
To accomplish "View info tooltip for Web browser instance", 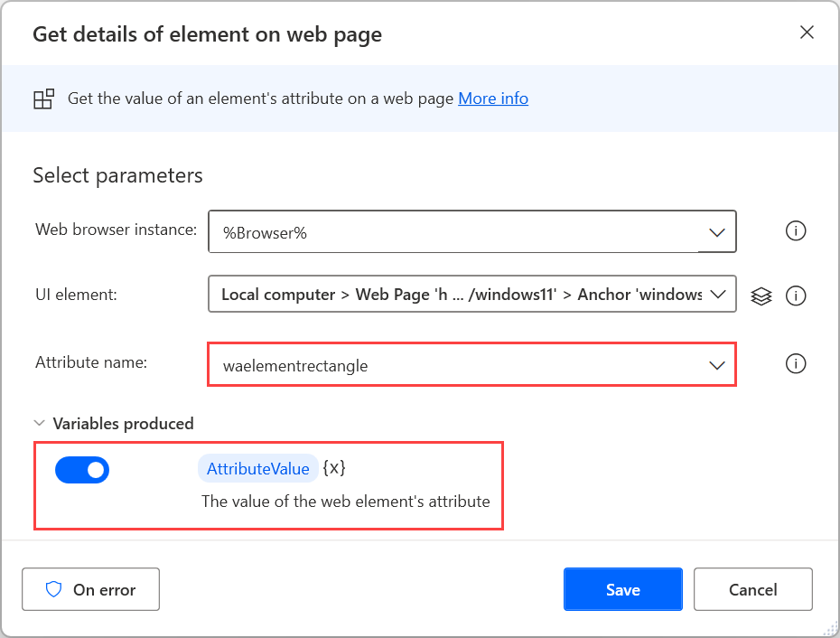I will pos(796,230).
